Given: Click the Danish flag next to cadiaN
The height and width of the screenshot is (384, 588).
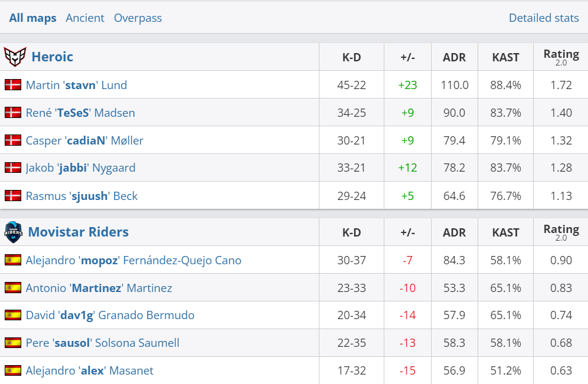Looking at the screenshot, I should [x=13, y=140].
